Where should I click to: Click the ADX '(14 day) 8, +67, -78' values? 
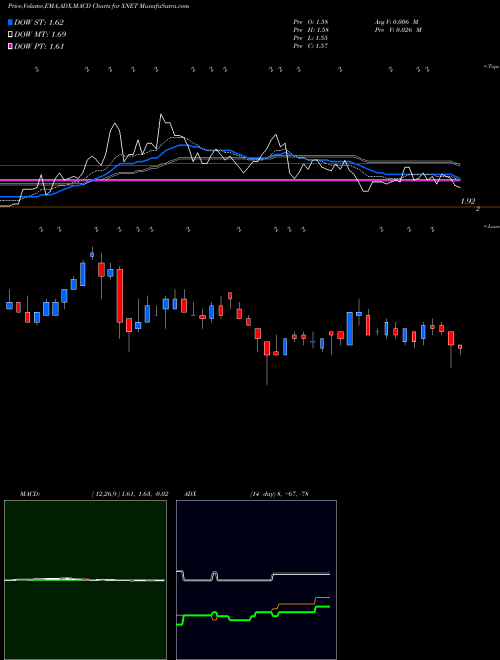tap(278, 494)
